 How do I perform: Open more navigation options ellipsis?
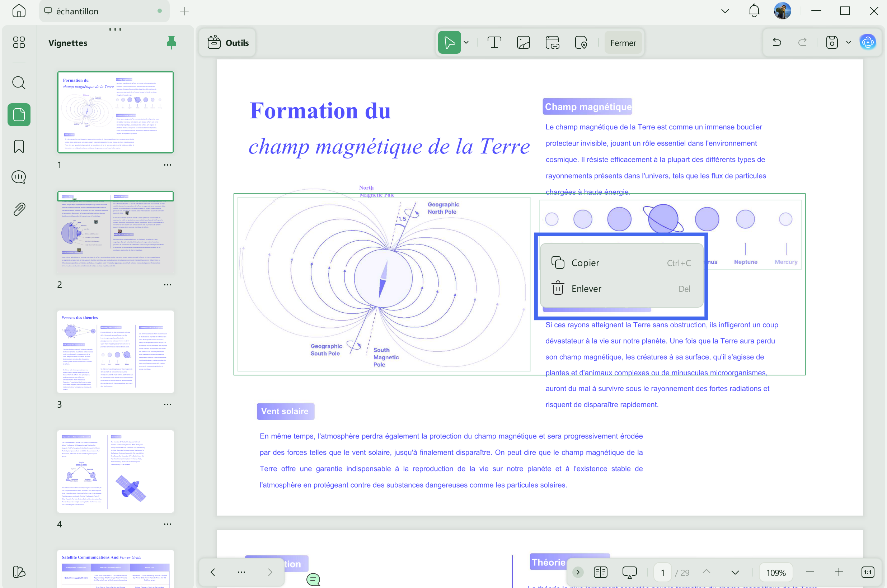tap(241, 572)
